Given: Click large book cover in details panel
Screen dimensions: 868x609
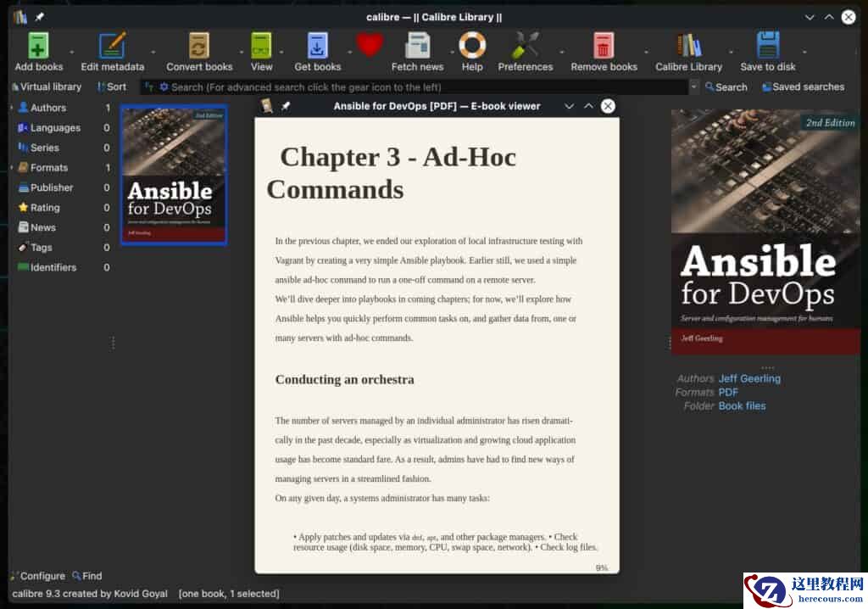Looking at the screenshot, I should pyautogui.click(x=765, y=232).
